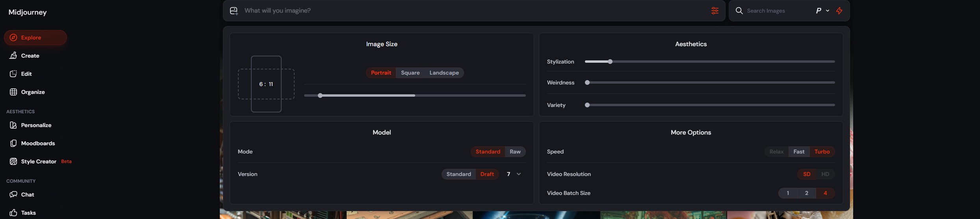Select the Landscape image size
980x219 pixels.
pyautogui.click(x=444, y=73)
